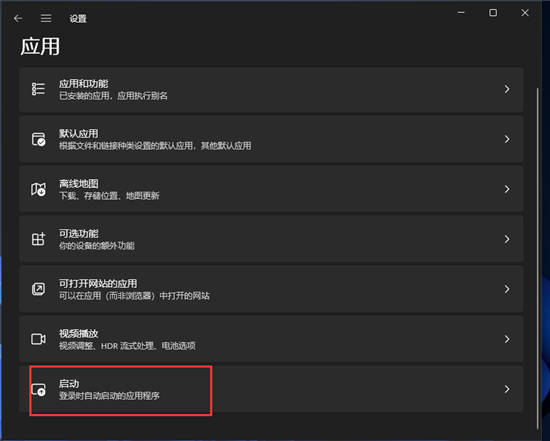Minimize the 设置 window
Screen dimensions: 550x441
point(461,13)
